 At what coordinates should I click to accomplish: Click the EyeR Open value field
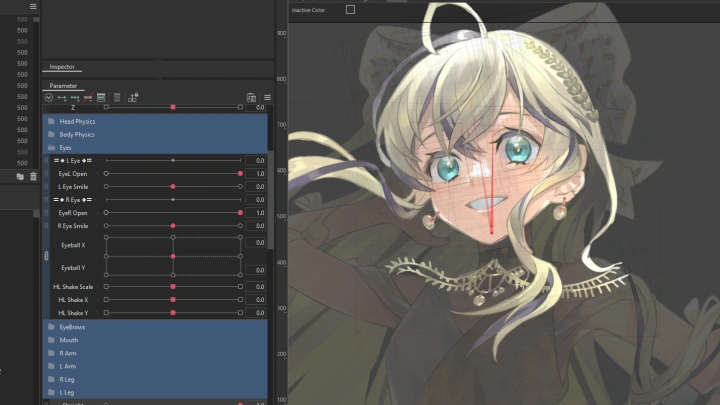[x=257, y=213]
